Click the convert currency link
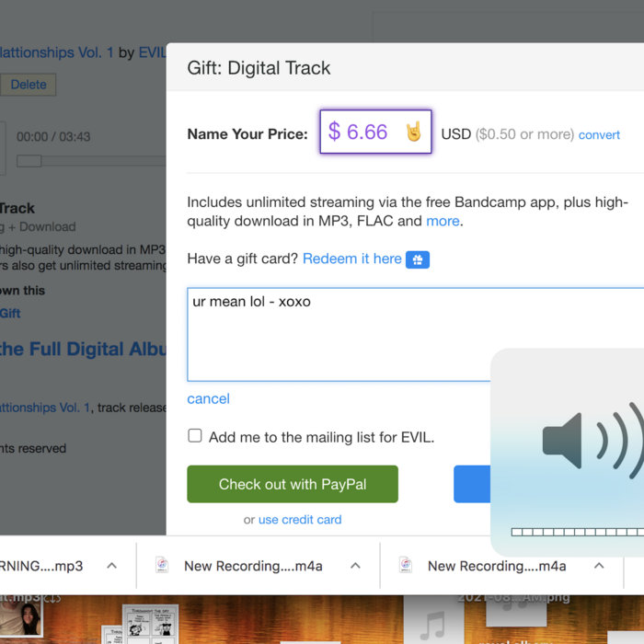The width and height of the screenshot is (644, 644). point(599,134)
